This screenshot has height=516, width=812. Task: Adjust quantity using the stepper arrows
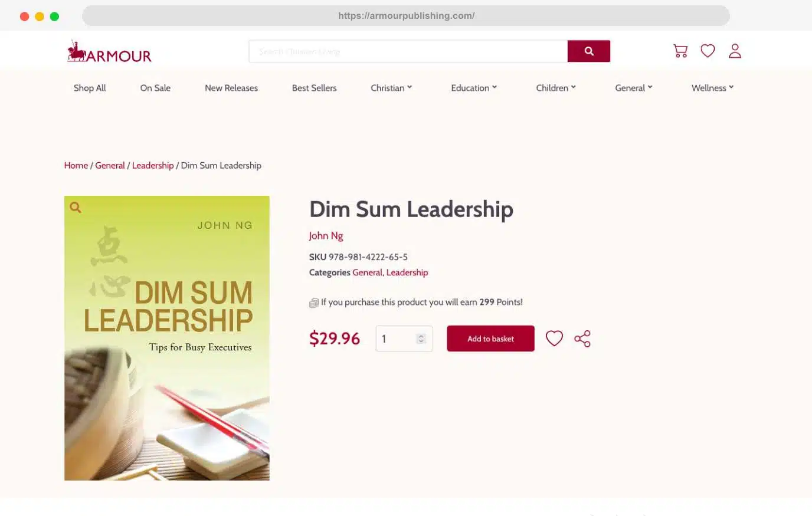pos(421,338)
